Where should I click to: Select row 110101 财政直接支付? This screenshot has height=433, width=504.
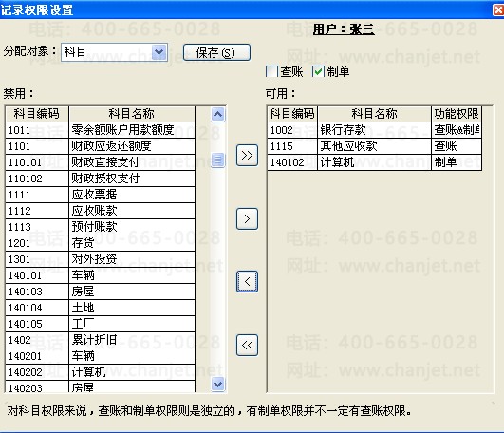tap(100, 162)
